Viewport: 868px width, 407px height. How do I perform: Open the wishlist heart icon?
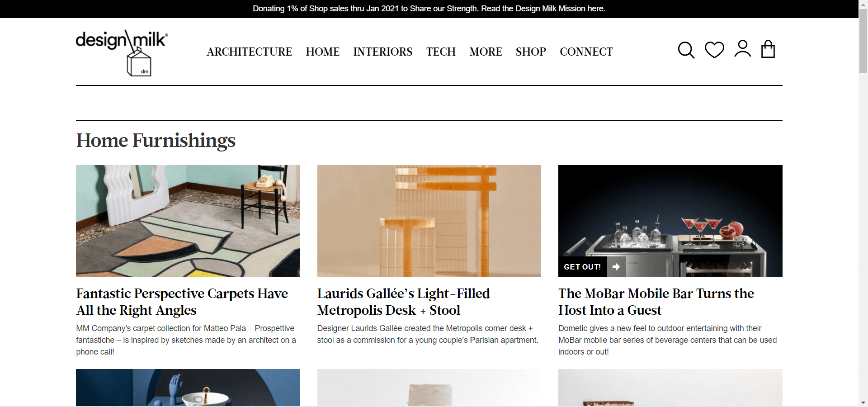[714, 50]
